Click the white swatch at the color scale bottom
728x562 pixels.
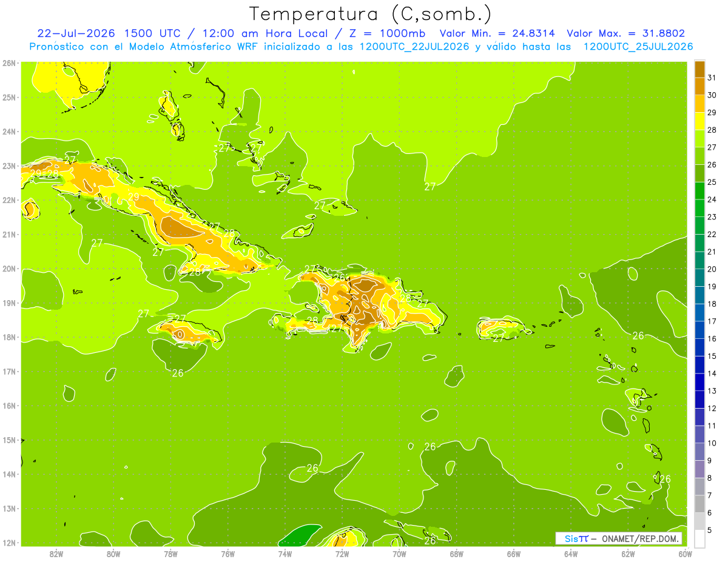[x=699, y=538]
